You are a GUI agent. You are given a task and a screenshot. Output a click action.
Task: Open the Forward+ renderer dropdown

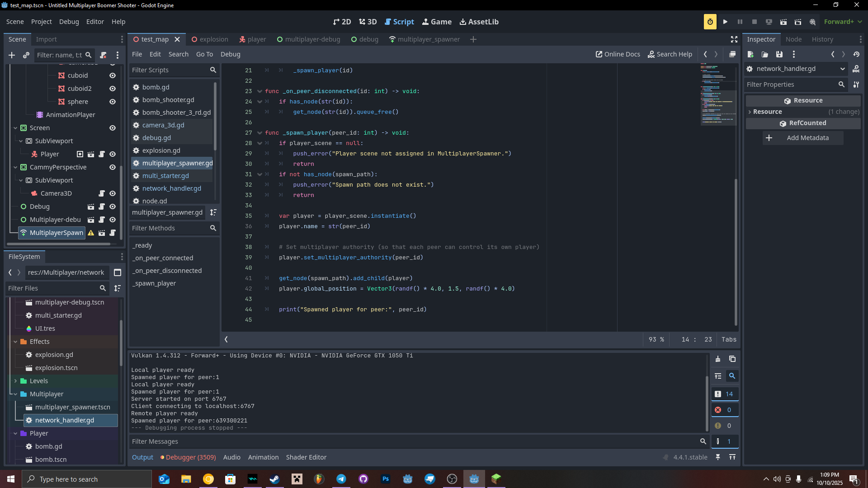843,22
